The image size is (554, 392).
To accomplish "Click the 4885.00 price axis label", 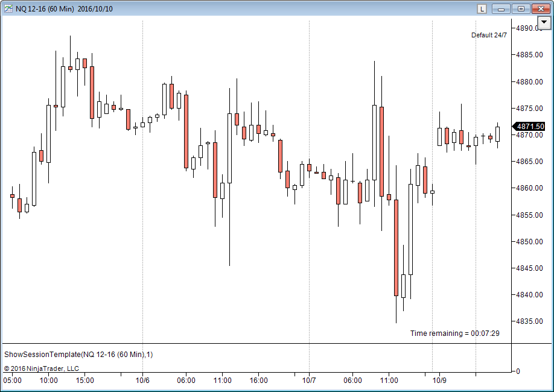I will (x=529, y=55).
